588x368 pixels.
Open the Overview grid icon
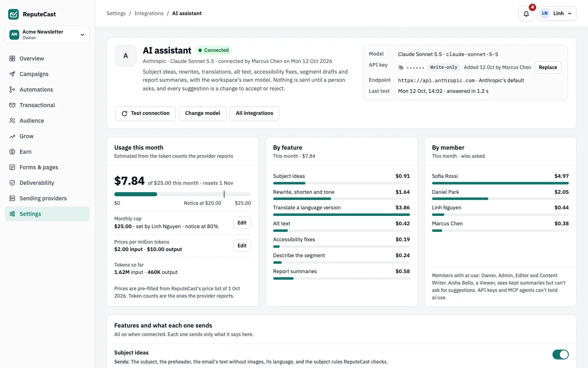(12, 58)
